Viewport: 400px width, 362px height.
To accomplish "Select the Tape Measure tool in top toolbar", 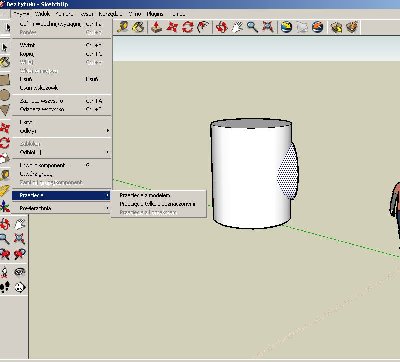I will coord(123,27).
